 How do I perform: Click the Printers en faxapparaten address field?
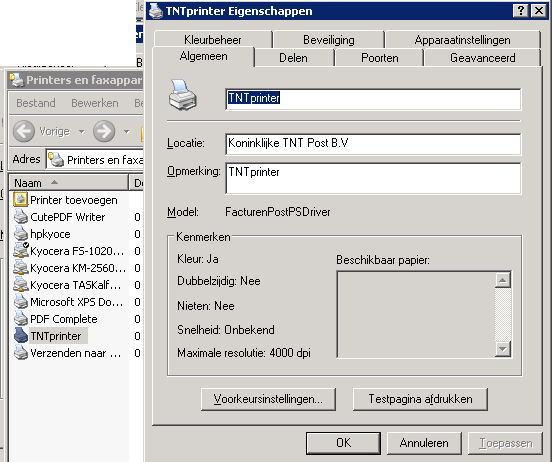coord(95,160)
